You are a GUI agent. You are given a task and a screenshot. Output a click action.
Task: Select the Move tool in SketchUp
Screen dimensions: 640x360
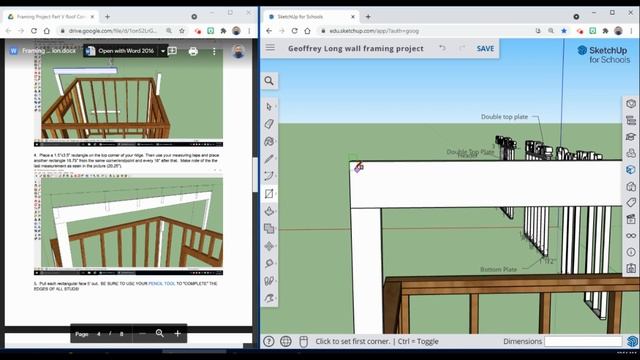(269, 246)
